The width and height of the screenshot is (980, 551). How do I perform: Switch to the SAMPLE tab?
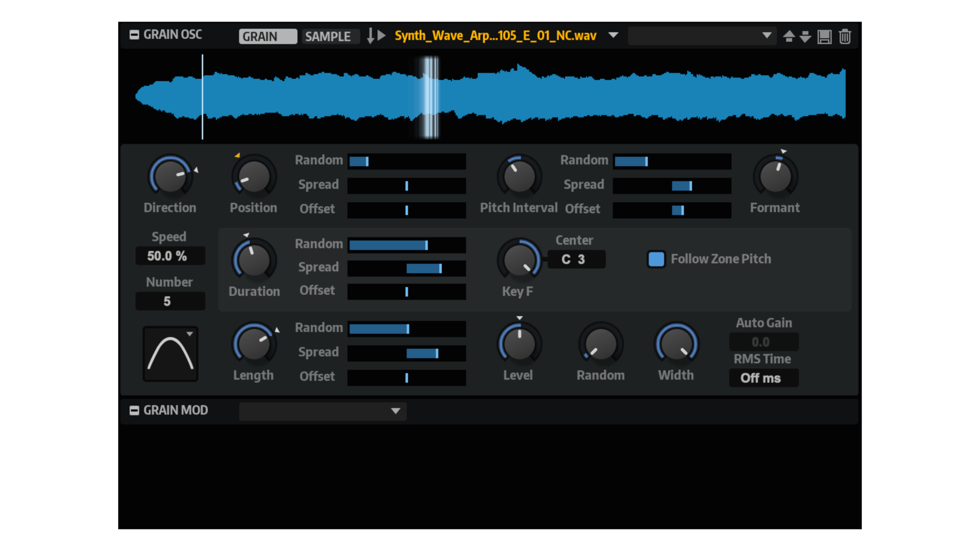[x=330, y=36]
